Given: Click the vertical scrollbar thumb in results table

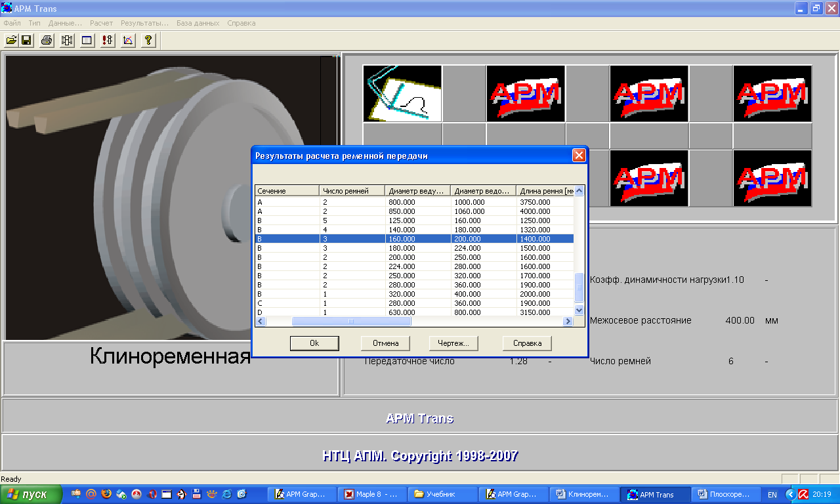Looking at the screenshot, I should pos(579,288).
